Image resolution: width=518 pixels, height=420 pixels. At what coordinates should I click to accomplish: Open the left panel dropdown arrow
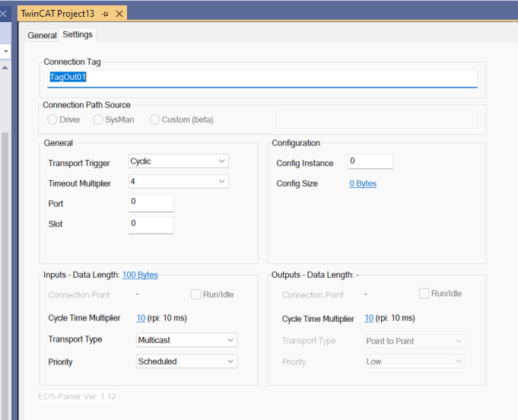point(5,51)
